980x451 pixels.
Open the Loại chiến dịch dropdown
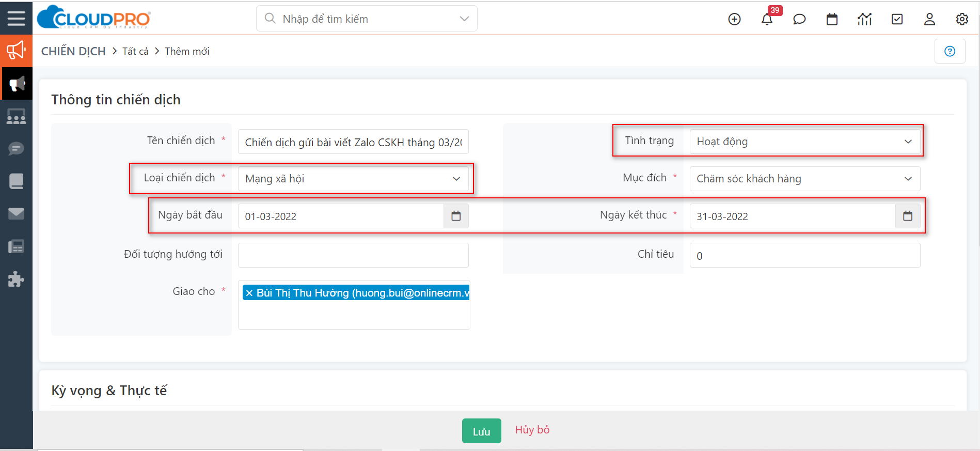tap(353, 179)
